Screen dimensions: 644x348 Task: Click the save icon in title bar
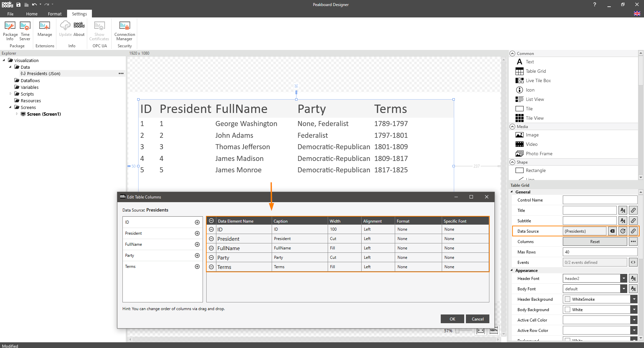pos(18,5)
